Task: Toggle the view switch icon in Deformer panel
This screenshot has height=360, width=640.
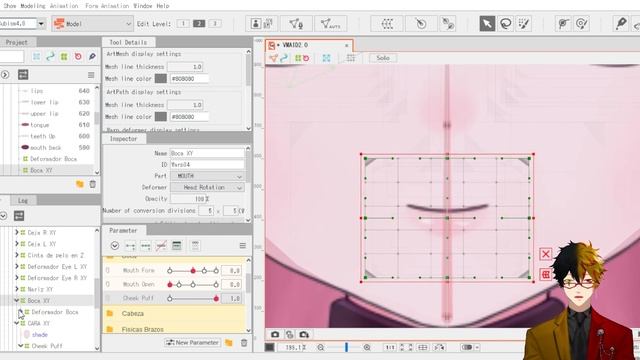Action: [x=19, y=216]
